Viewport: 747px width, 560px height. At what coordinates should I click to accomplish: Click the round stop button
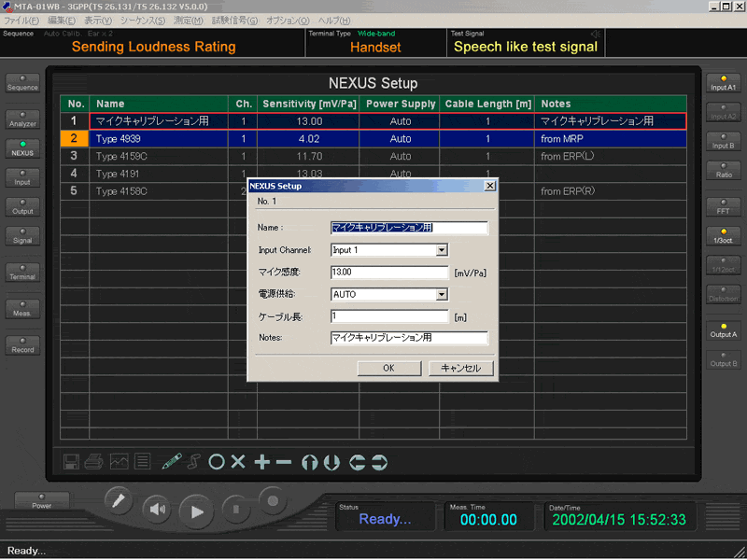click(236, 509)
